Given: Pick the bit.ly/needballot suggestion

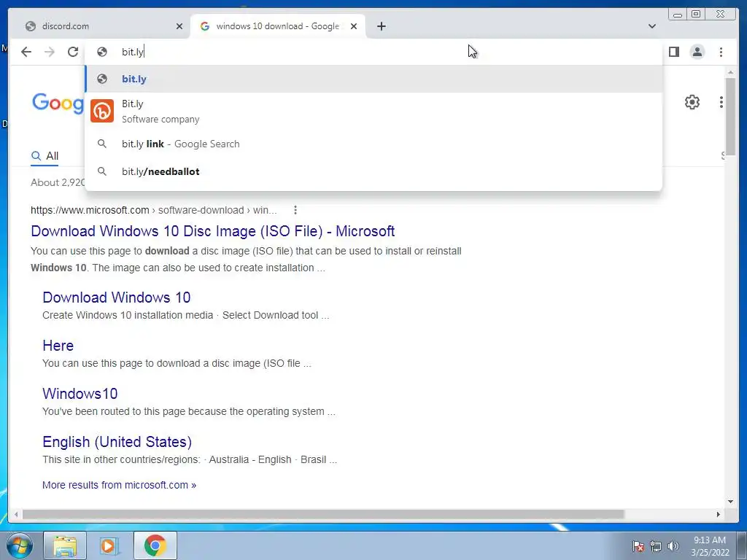Looking at the screenshot, I should 373,171.
